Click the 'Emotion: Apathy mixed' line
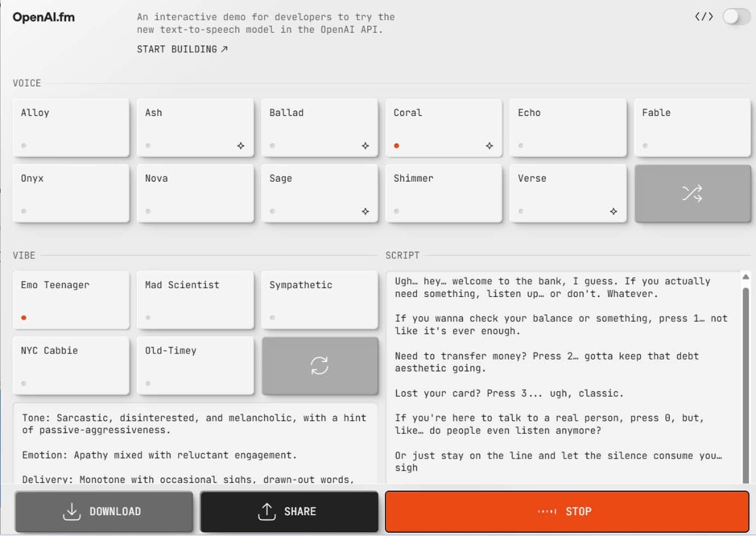This screenshot has width=756, height=536. click(159, 455)
